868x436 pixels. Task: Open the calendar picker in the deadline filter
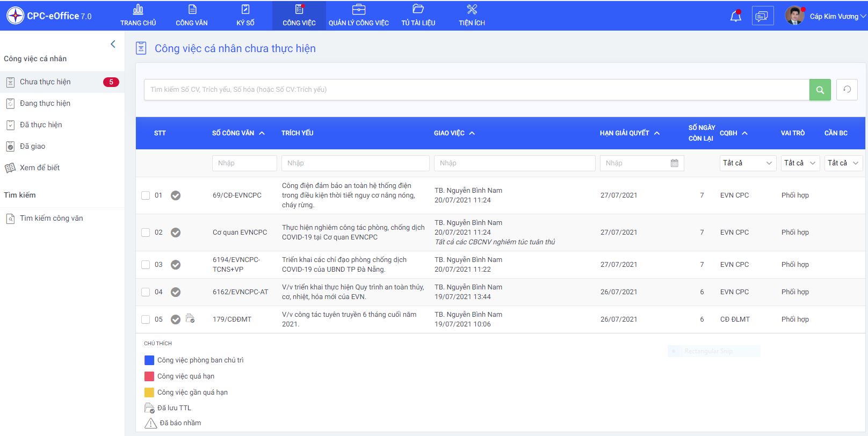click(675, 163)
